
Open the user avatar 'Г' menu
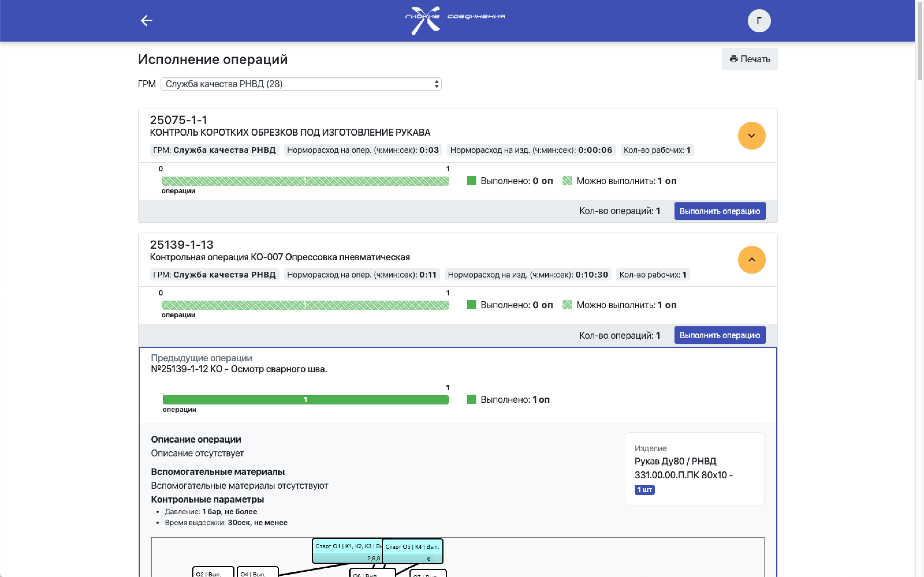759,21
